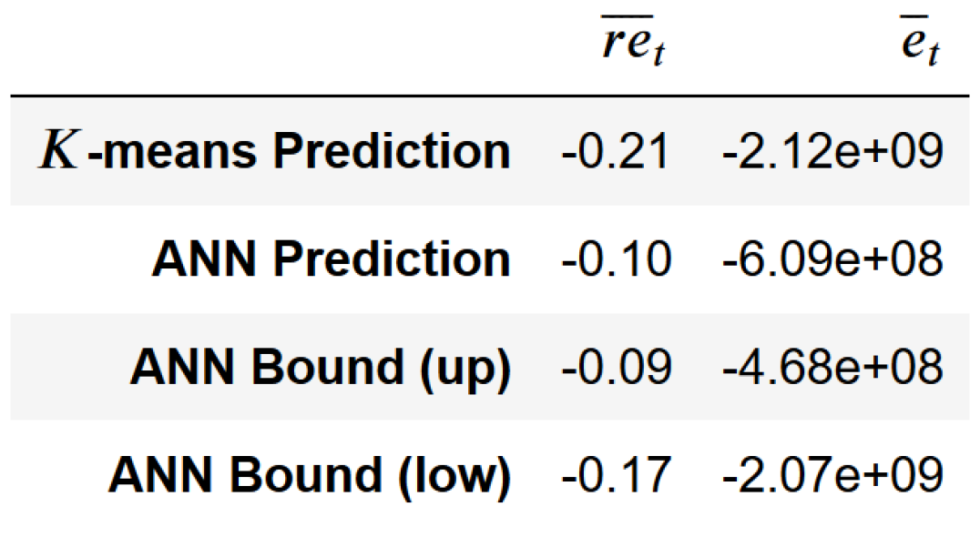Click the -0.21 value cell
This screenshot has height=537, width=980.
pyautogui.click(x=616, y=152)
